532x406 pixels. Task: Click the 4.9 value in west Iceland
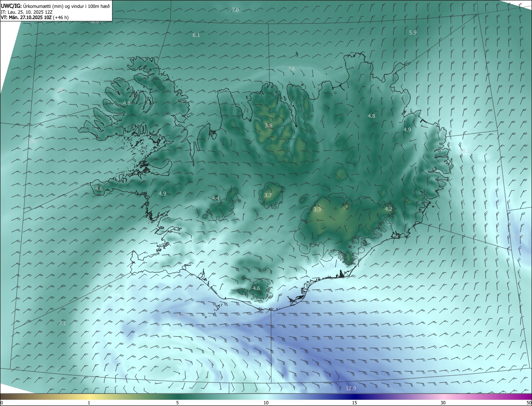point(163,194)
